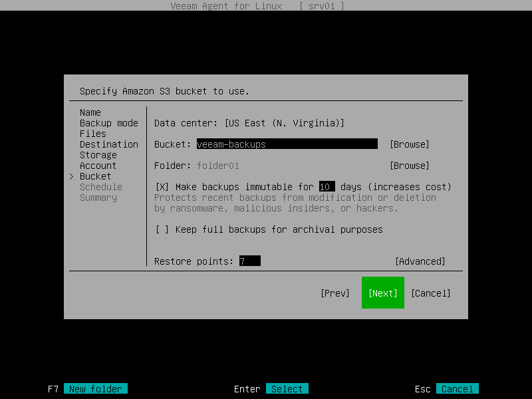Select the Account step

pos(97,166)
